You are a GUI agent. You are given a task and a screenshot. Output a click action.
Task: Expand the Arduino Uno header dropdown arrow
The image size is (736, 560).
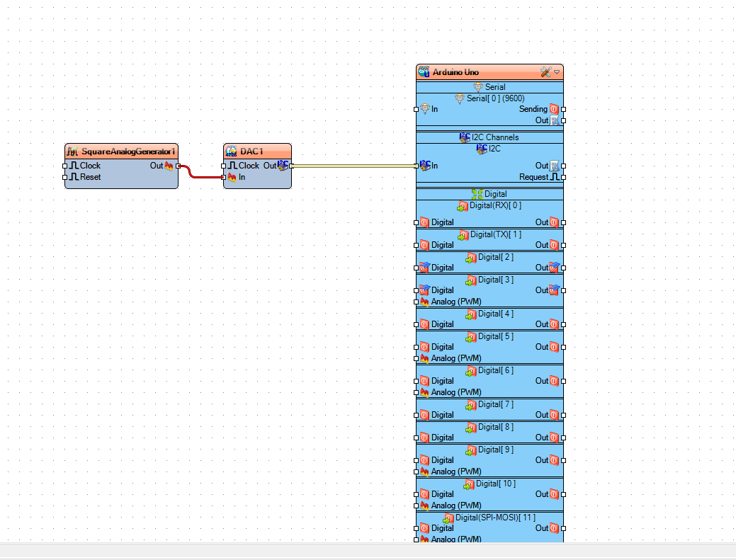click(557, 72)
